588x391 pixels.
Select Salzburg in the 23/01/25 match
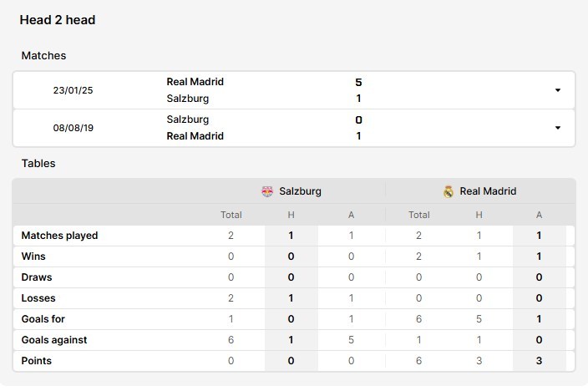[187, 99]
